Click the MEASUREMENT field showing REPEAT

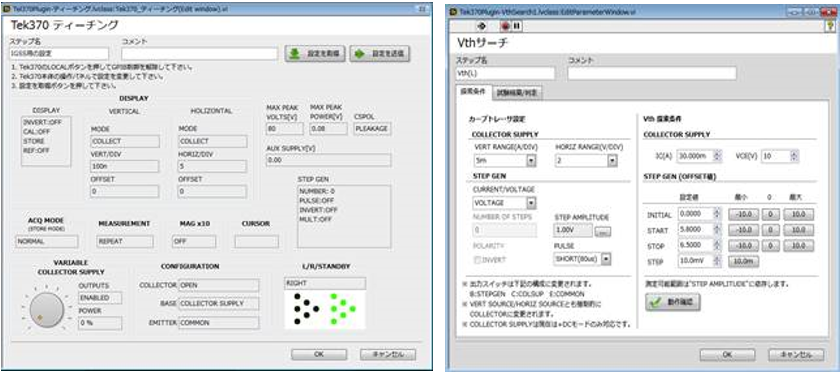[x=125, y=242]
